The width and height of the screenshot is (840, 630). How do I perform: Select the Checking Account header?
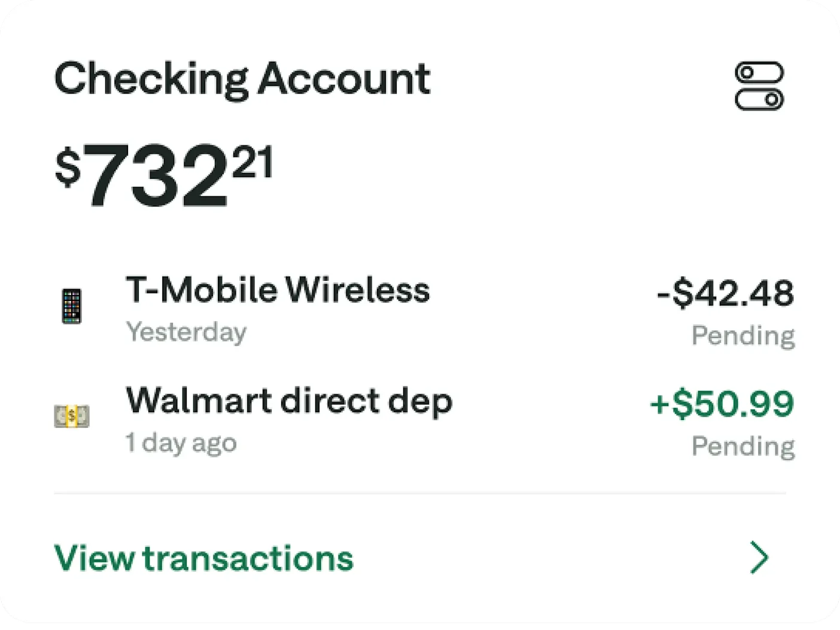coord(242,78)
